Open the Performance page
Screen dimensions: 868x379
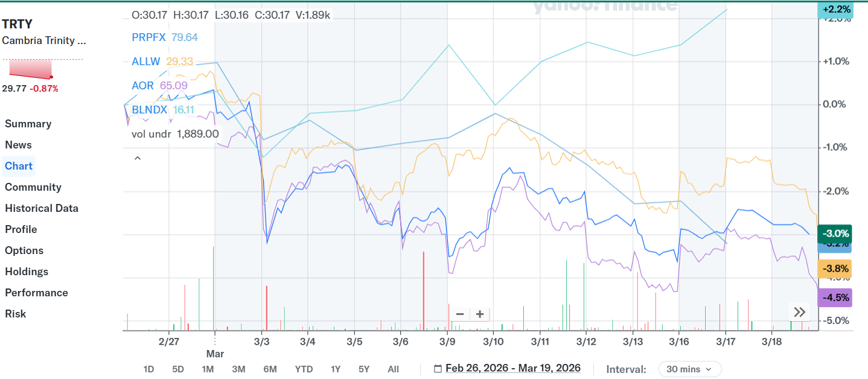coord(36,293)
